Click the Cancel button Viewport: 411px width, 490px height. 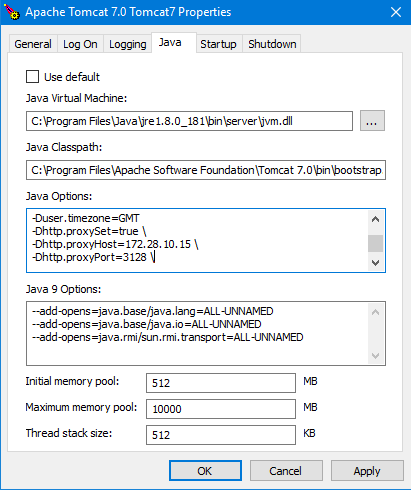click(x=286, y=471)
